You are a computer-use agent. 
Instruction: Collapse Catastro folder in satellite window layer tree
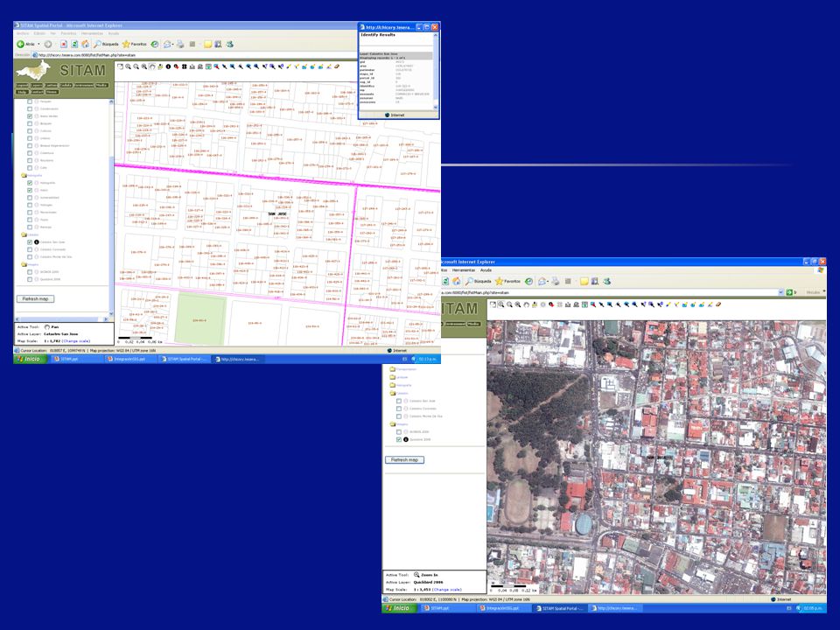click(x=392, y=393)
